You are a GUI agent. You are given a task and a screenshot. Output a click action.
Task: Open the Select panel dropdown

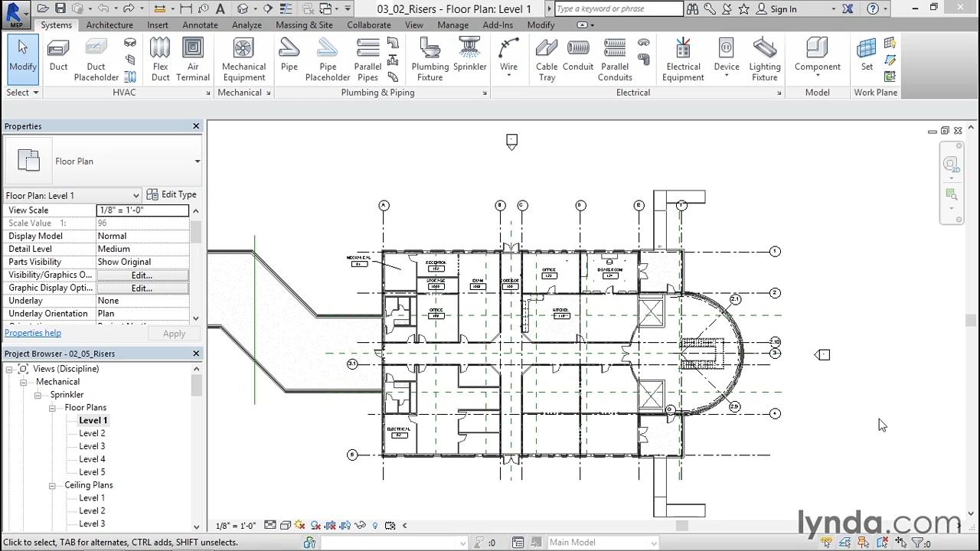pyautogui.click(x=23, y=93)
